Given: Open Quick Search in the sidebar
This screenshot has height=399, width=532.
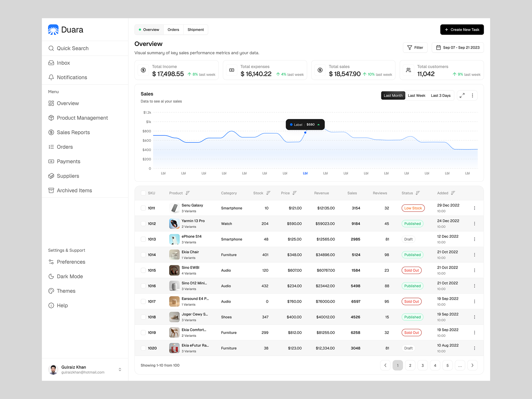Looking at the screenshot, I should 72,48.
